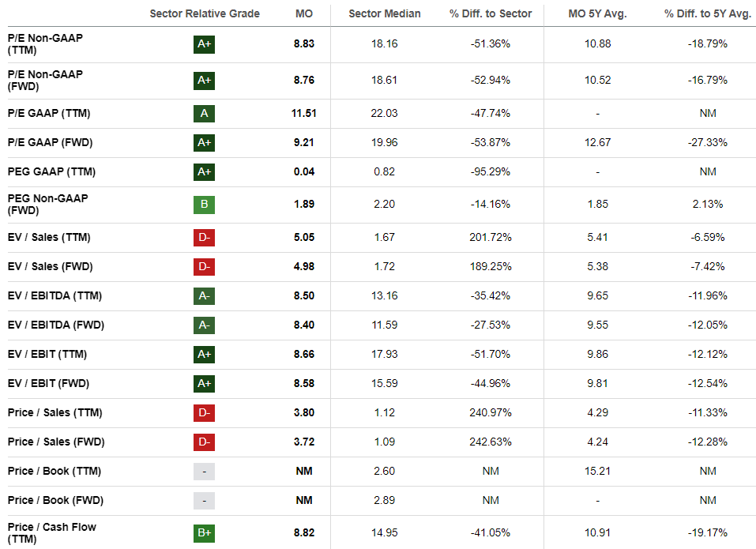Open the EV / EBITDA (FWD) metric link

tap(55, 325)
